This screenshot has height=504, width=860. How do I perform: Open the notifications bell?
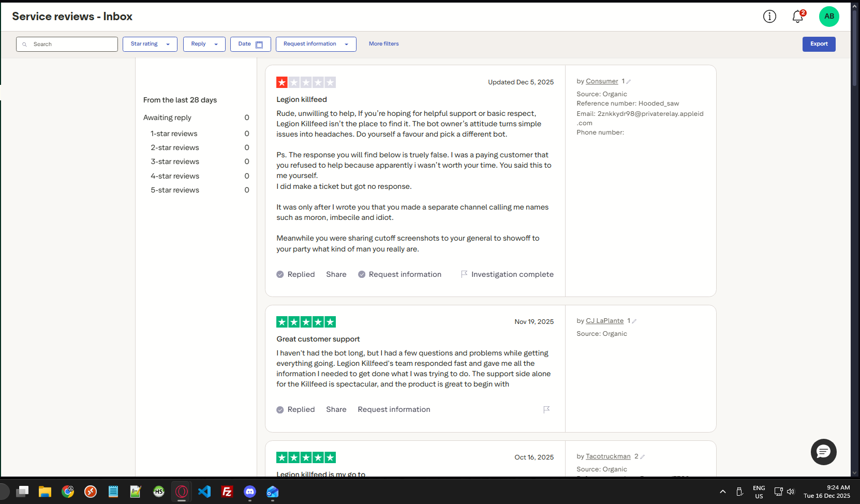point(798,17)
